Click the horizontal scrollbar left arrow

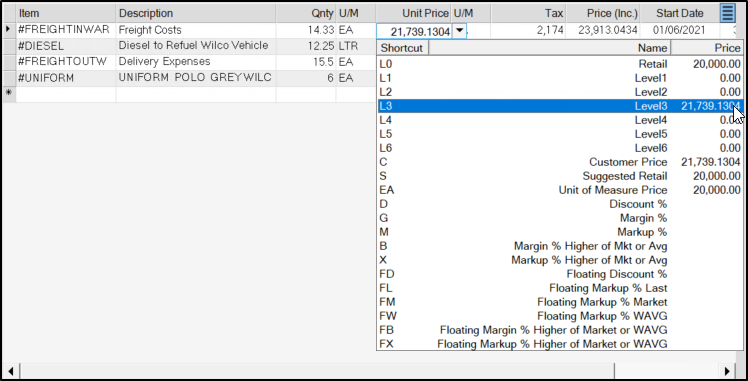pos(10,371)
